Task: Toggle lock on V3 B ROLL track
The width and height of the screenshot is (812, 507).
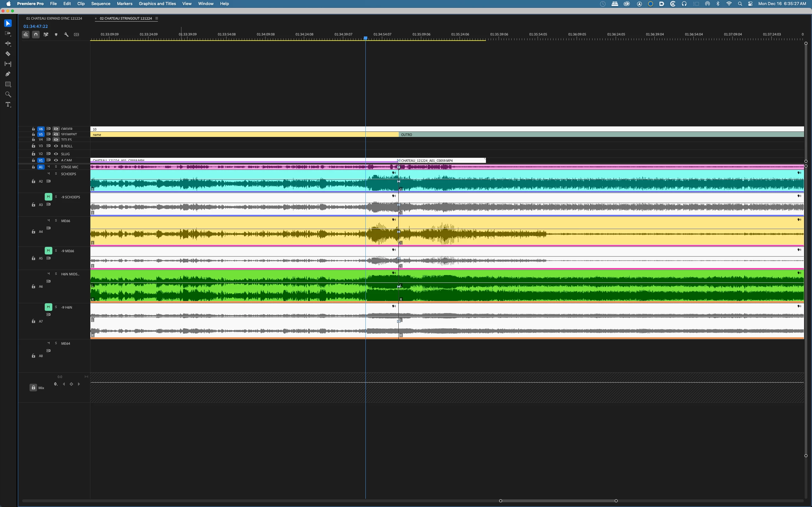Action: coord(33,146)
